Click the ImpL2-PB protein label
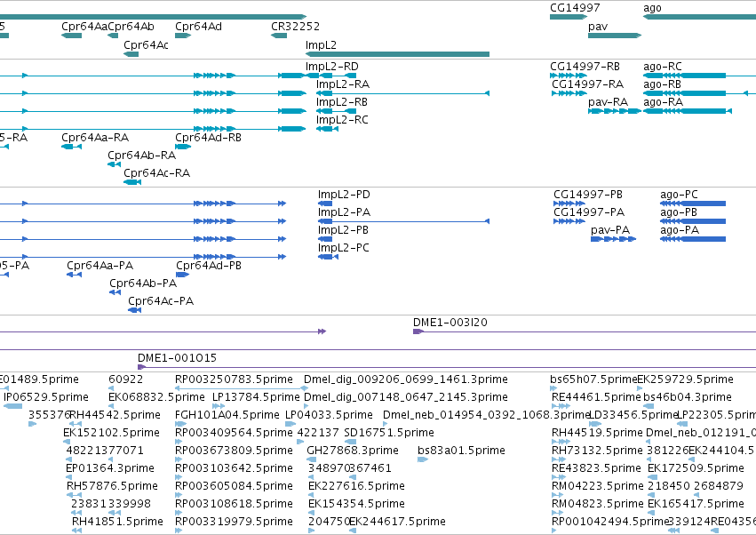Viewport: 756px width, 535px height. pos(343,230)
